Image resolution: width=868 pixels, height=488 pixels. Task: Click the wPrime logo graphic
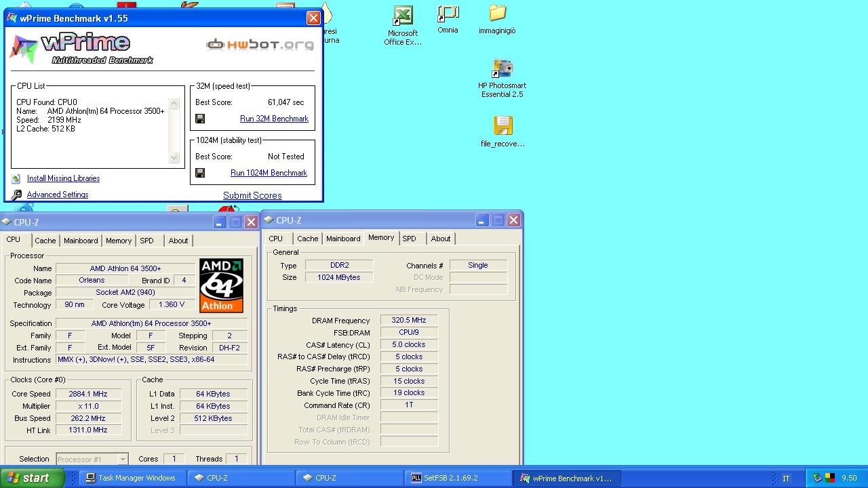pos(81,49)
